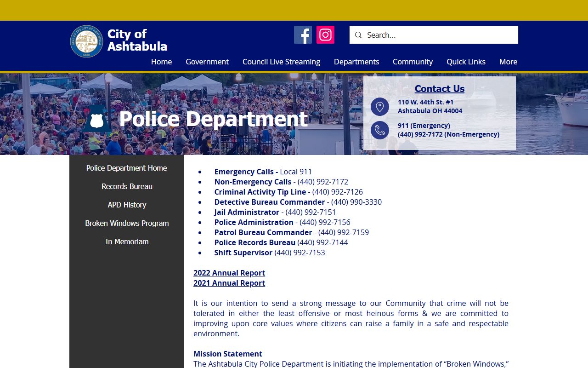588x368 pixels.
Task: Click the phone icon in Contact Us
Action: 380,130
